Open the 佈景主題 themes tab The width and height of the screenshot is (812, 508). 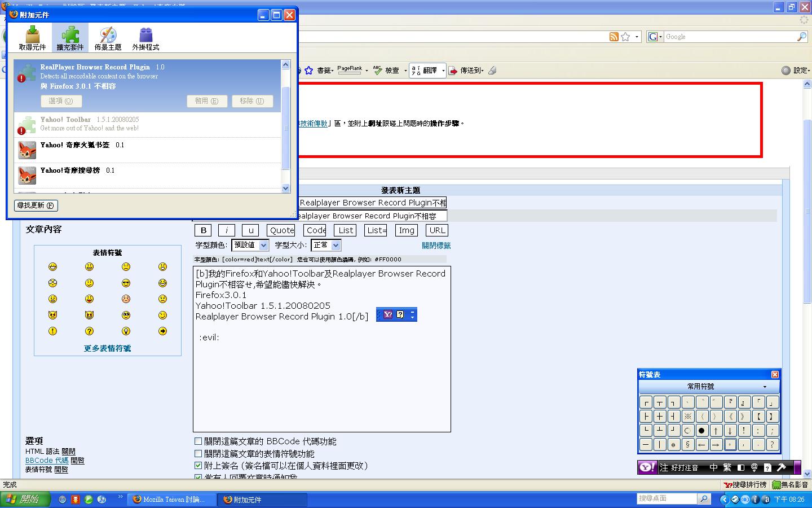108,38
